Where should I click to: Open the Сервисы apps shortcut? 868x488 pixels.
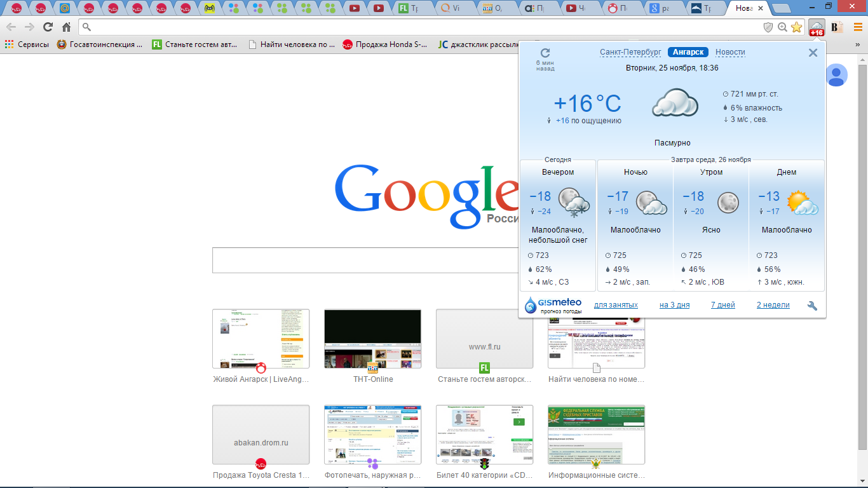(x=27, y=44)
